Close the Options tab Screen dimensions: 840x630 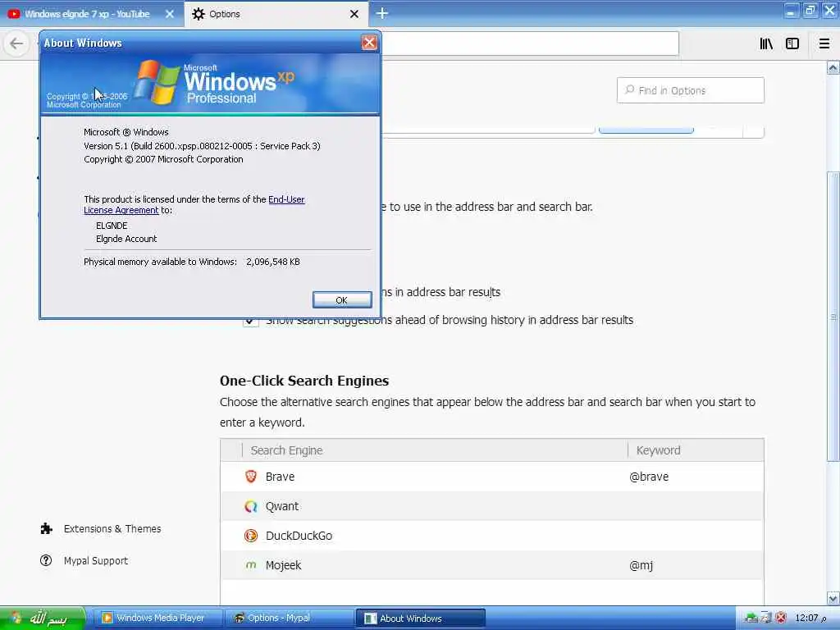point(354,14)
